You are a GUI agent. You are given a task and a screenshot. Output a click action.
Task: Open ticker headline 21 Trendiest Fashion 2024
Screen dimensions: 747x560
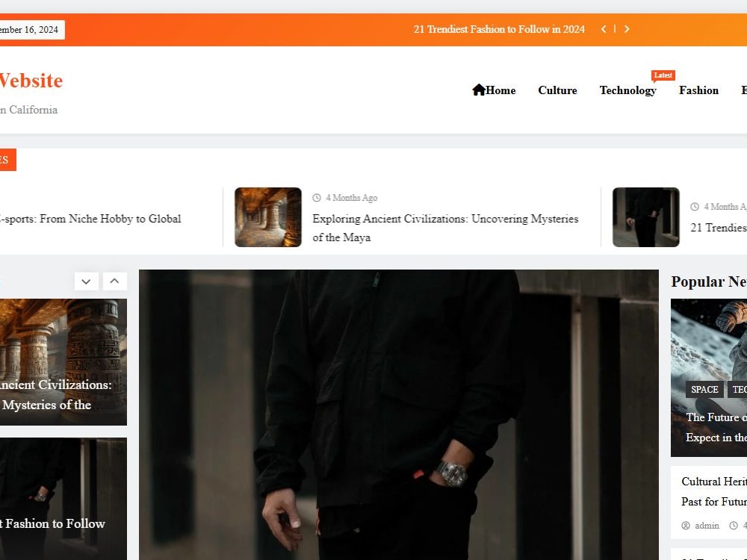(499, 29)
